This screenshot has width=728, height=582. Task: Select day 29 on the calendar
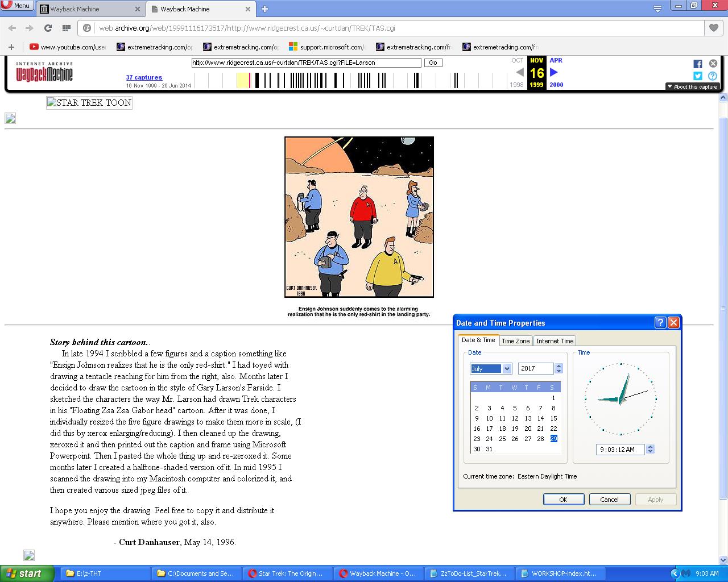pos(553,439)
